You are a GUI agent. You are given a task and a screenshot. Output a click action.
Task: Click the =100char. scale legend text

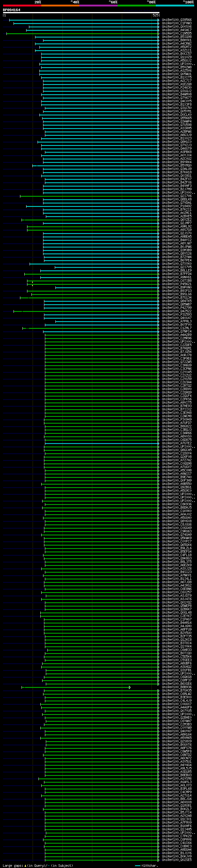pos(150,866)
